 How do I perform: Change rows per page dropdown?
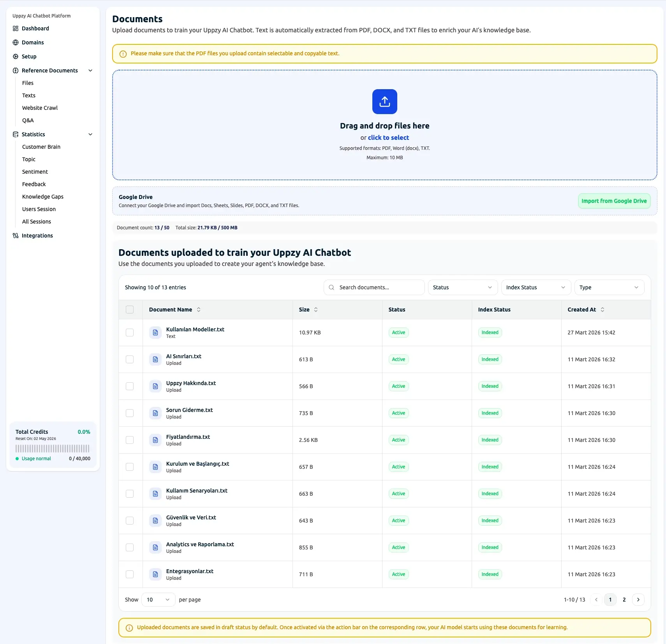(x=158, y=600)
